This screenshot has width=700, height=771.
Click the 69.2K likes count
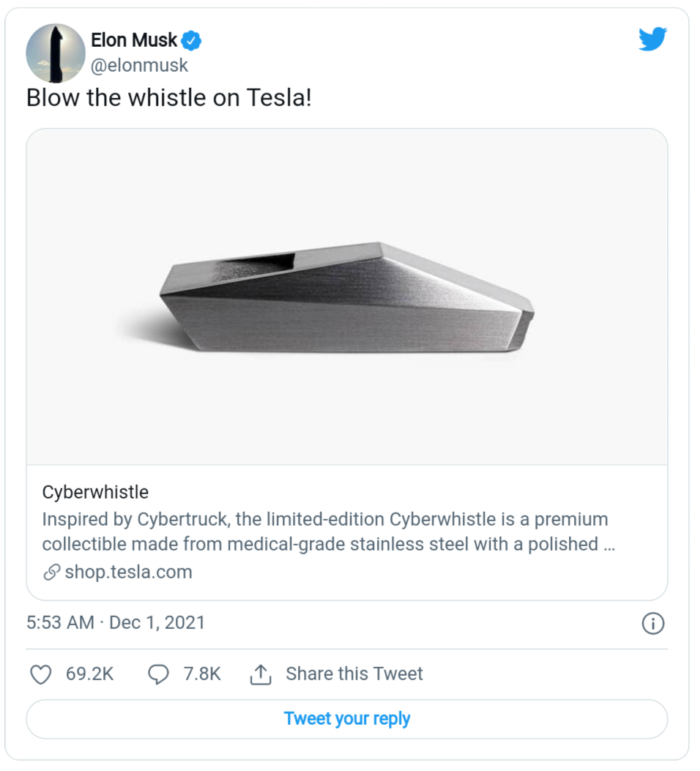[x=89, y=674]
